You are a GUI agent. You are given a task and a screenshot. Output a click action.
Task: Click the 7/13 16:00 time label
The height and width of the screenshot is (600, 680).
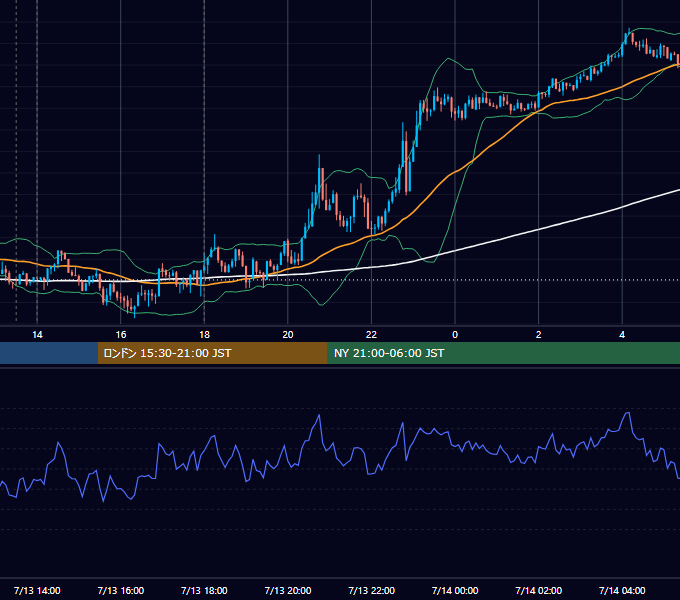pos(121,590)
